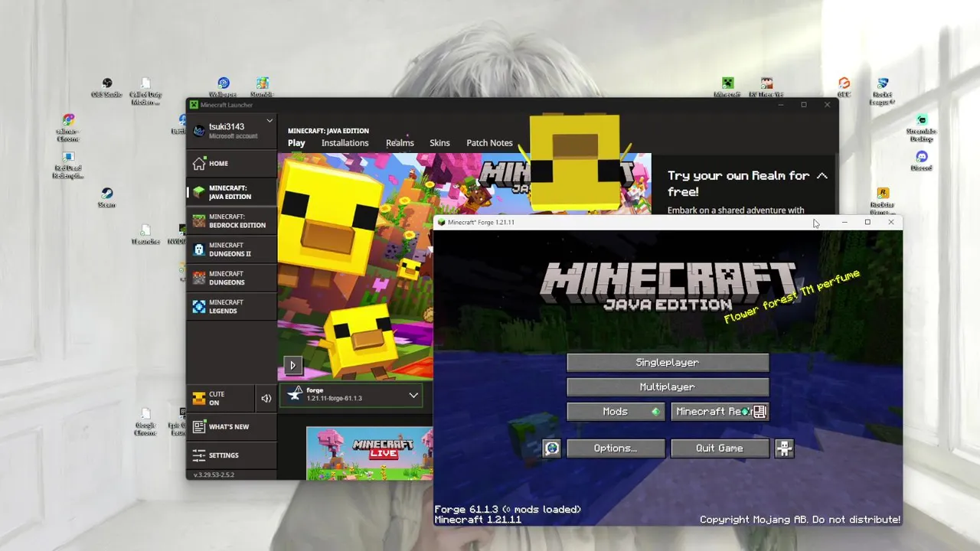The image size is (980, 551).
Task: Select Minecraft: Java Edition in sidebar
Action: point(231,192)
